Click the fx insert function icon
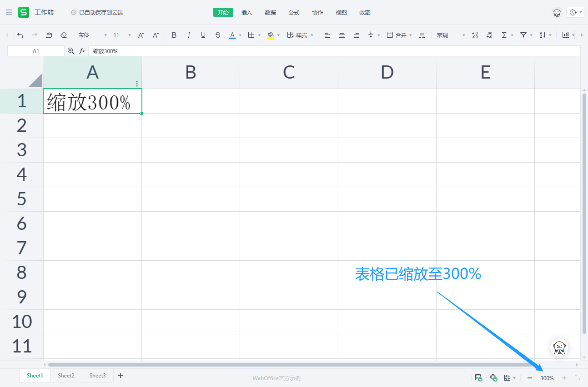The width and height of the screenshot is (588, 387). (x=82, y=51)
